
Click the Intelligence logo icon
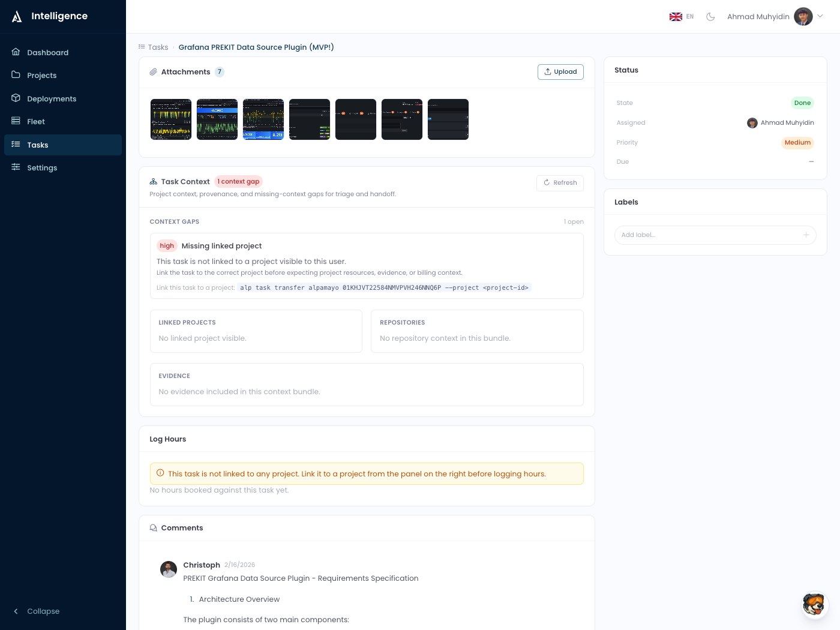17,17
